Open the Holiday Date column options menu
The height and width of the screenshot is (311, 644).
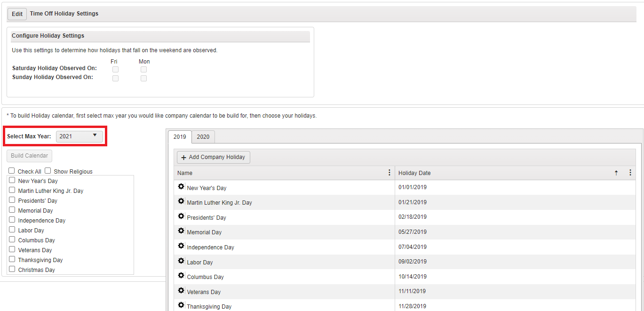click(x=630, y=172)
